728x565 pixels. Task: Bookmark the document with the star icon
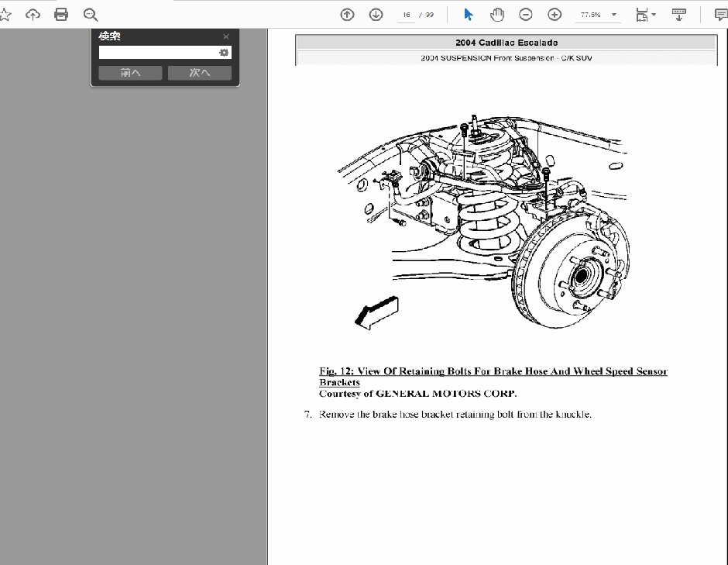(5, 15)
